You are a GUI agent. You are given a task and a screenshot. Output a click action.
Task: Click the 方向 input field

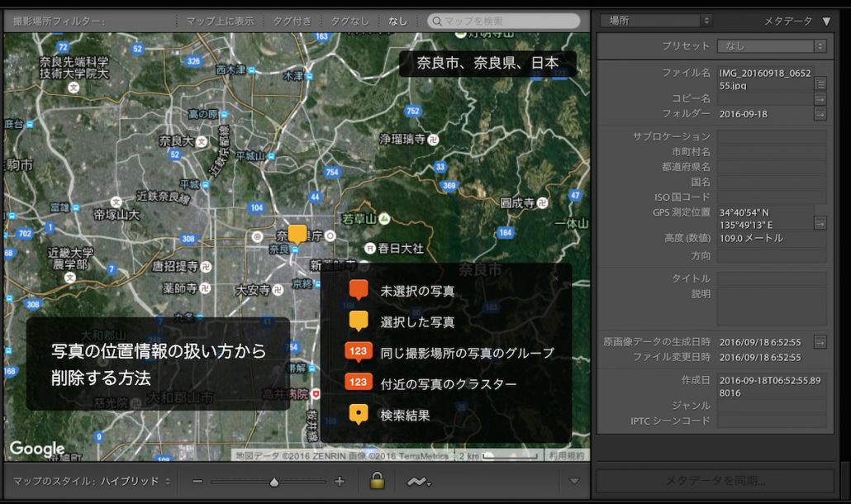pyautogui.click(x=772, y=255)
